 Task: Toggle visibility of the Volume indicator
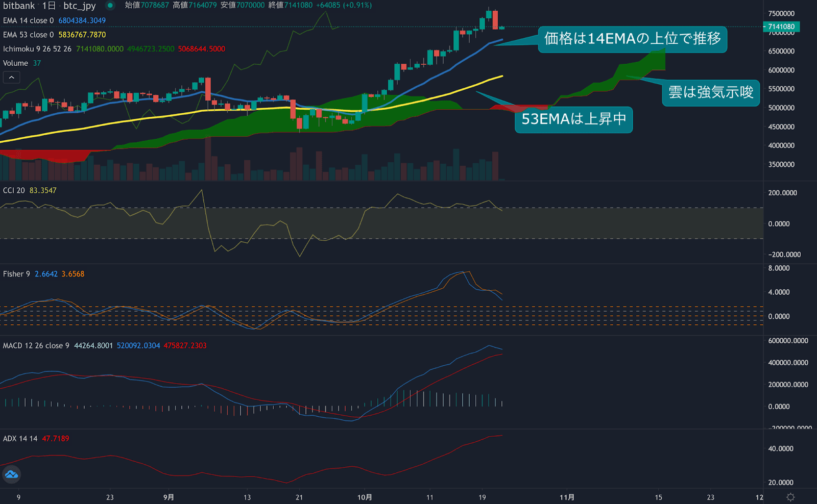(14, 63)
